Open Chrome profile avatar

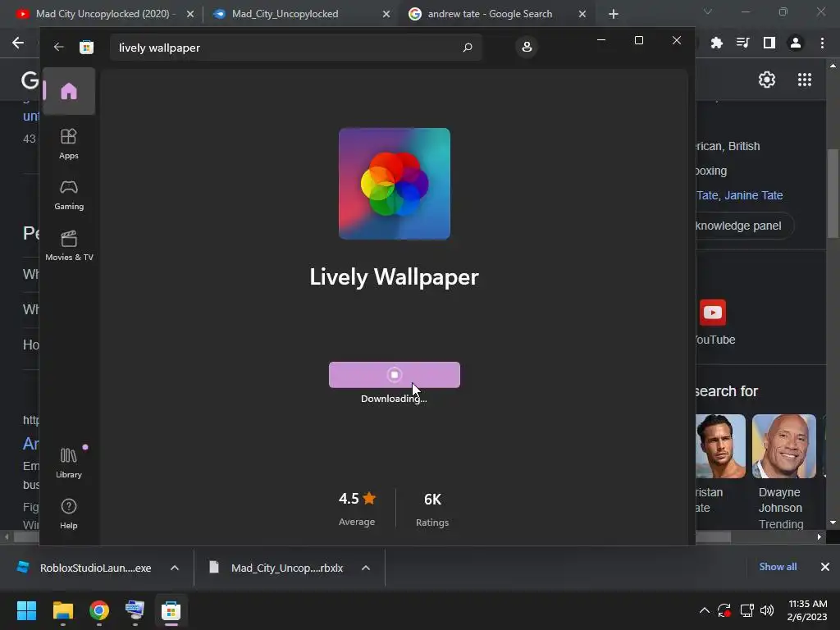[x=795, y=43]
